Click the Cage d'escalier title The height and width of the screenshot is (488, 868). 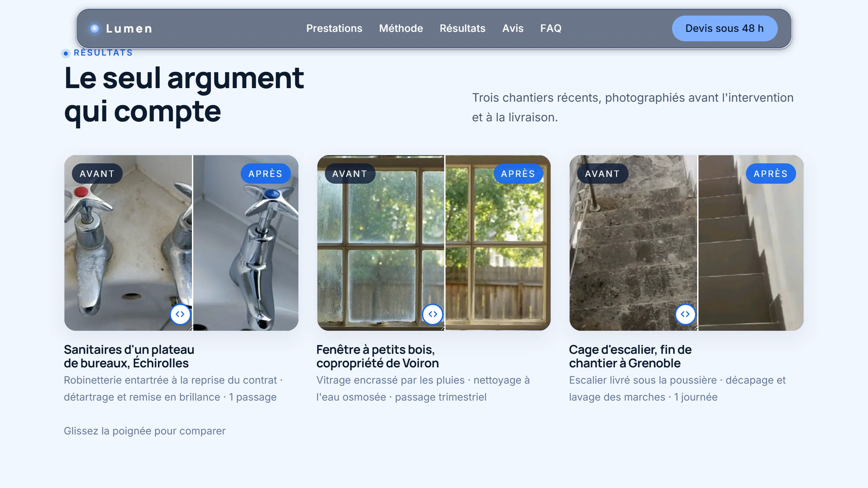coord(630,356)
